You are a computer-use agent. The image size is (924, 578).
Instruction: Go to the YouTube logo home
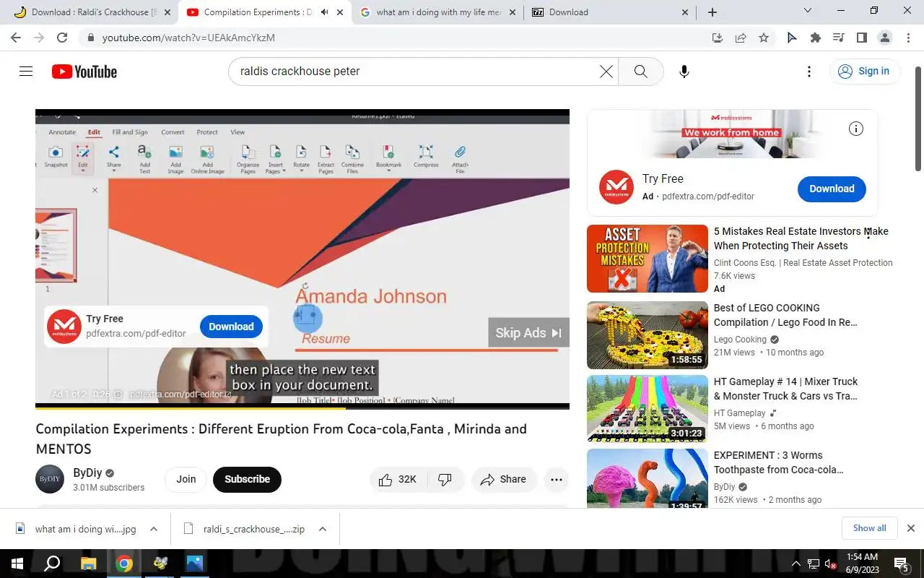point(84,72)
